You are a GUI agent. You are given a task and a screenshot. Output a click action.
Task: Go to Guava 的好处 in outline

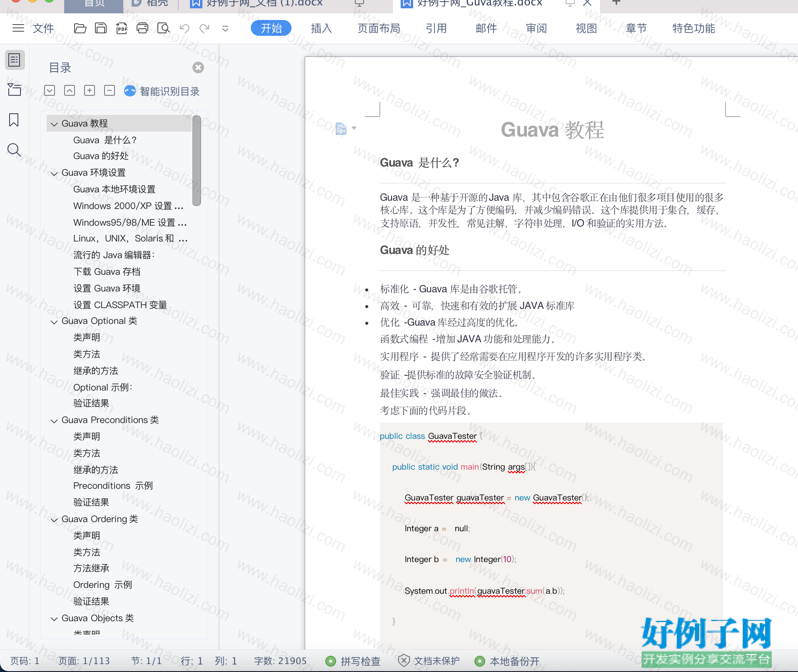(101, 156)
